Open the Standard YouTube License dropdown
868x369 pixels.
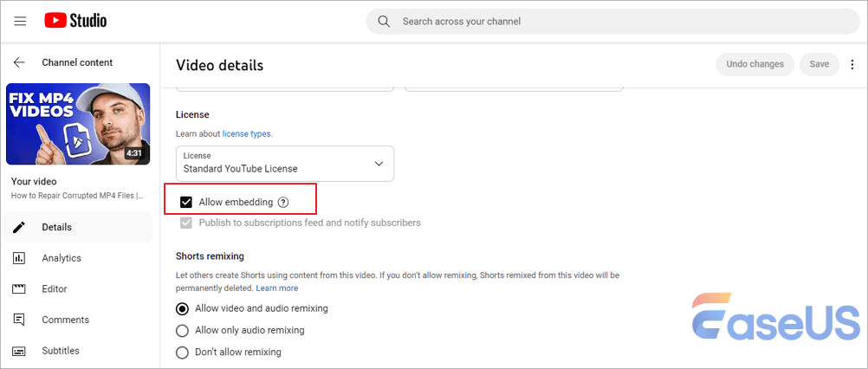tap(284, 163)
